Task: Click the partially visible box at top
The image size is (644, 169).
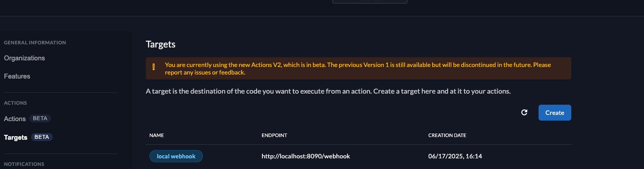Action: tap(370, 2)
